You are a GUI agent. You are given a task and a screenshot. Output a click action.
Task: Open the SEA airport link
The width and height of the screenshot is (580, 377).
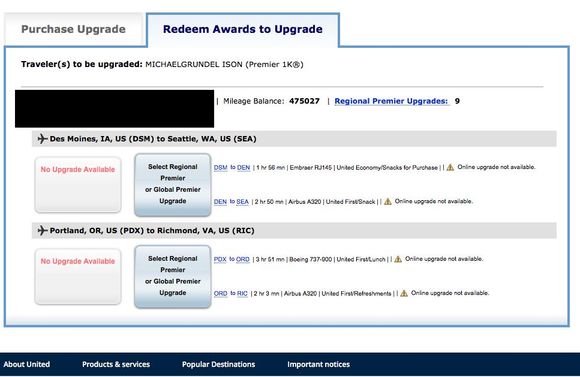(242, 202)
